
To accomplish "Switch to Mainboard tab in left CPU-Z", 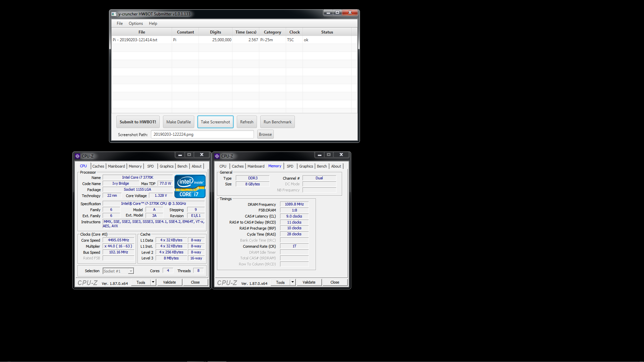I will click(x=116, y=166).
